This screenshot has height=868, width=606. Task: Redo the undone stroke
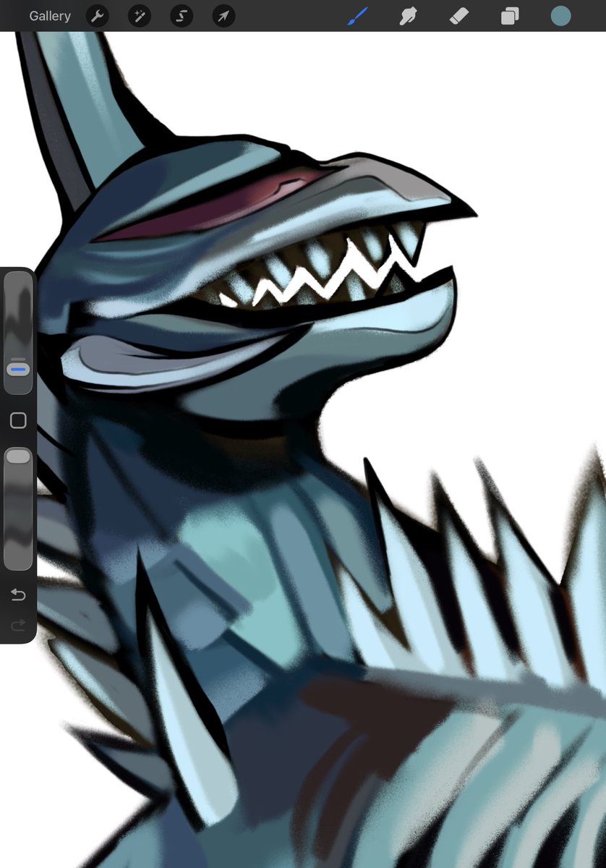pyautogui.click(x=18, y=625)
